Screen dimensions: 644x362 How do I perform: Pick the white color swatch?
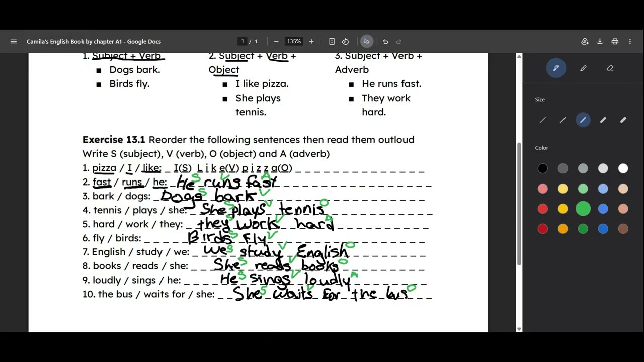coord(623,168)
